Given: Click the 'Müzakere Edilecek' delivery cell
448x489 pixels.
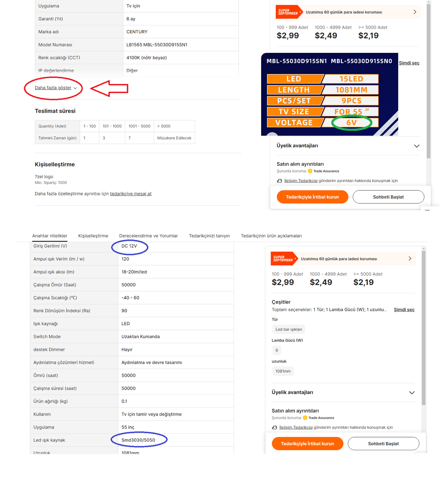Looking at the screenshot, I should click(x=174, y=138).
